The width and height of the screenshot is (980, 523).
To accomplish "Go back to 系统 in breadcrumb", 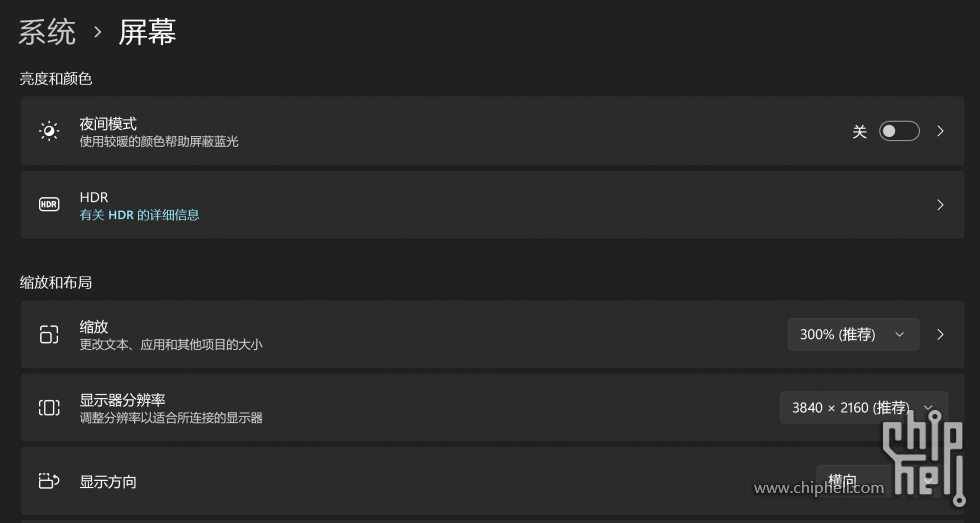I will pyautogui.click(x=47, y=32).
